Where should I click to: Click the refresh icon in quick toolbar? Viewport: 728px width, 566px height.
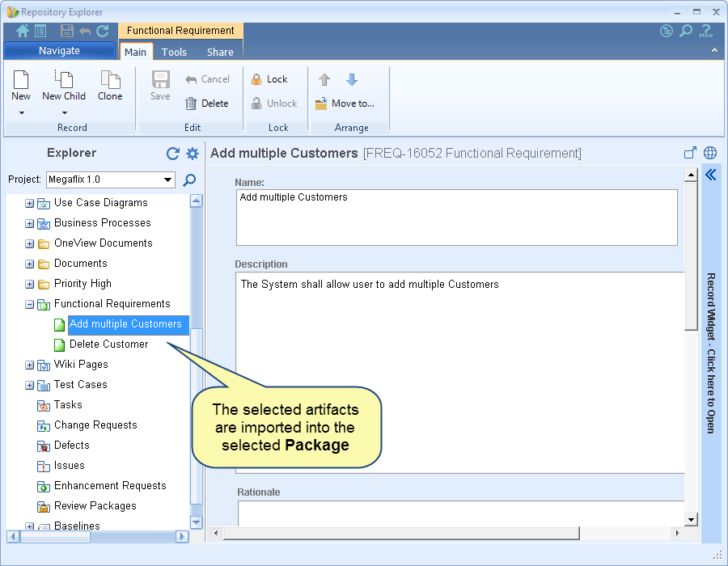(x=103, y=31)
